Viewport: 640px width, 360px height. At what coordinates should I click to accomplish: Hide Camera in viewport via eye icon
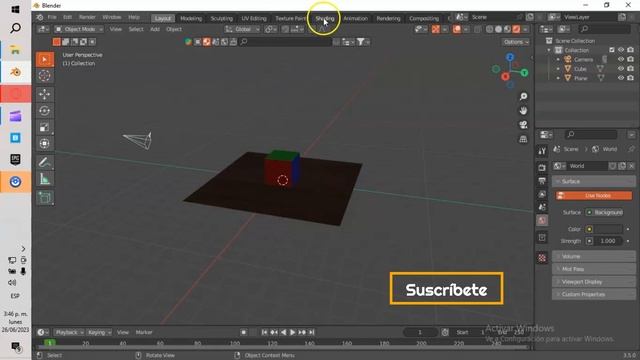(x=621, y=59)
